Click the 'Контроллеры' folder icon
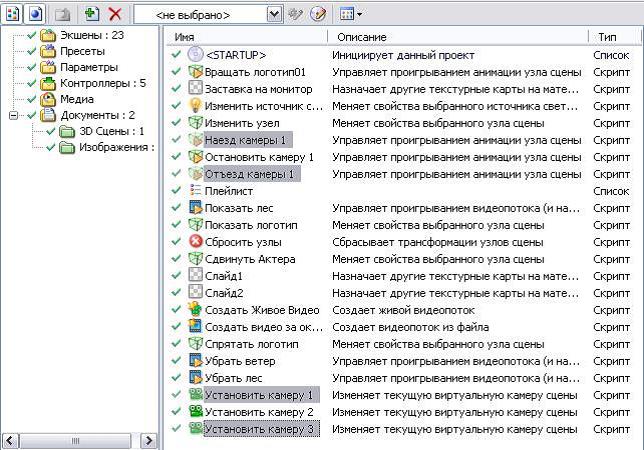Image resolution: width=644 pixels, height=450 pixels. [48, 83]
